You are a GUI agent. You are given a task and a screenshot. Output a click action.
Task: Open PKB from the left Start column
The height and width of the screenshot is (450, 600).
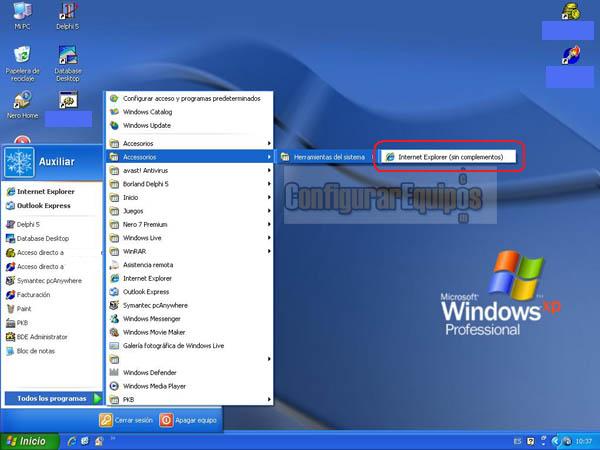(x=17, y=323)
